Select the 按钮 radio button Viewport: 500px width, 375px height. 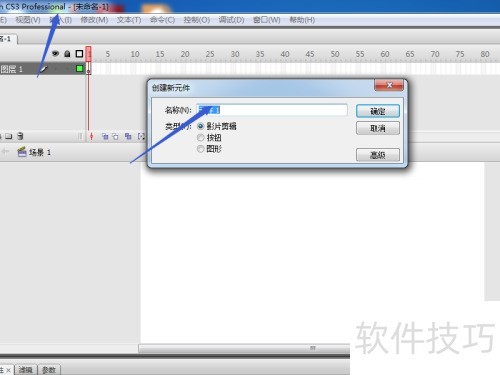pos(200,137)
